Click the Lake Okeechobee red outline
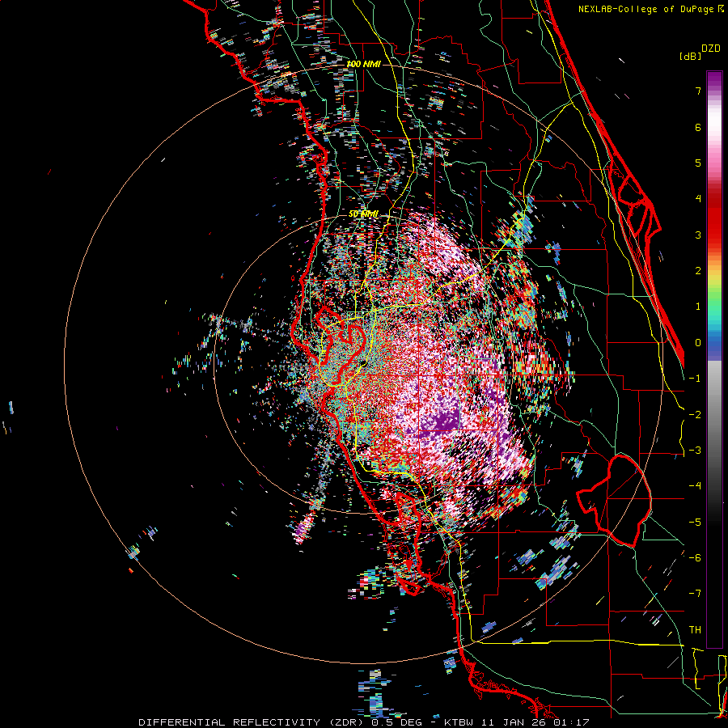728x728 pixels. pyautogui.click(x=614, y=501)
